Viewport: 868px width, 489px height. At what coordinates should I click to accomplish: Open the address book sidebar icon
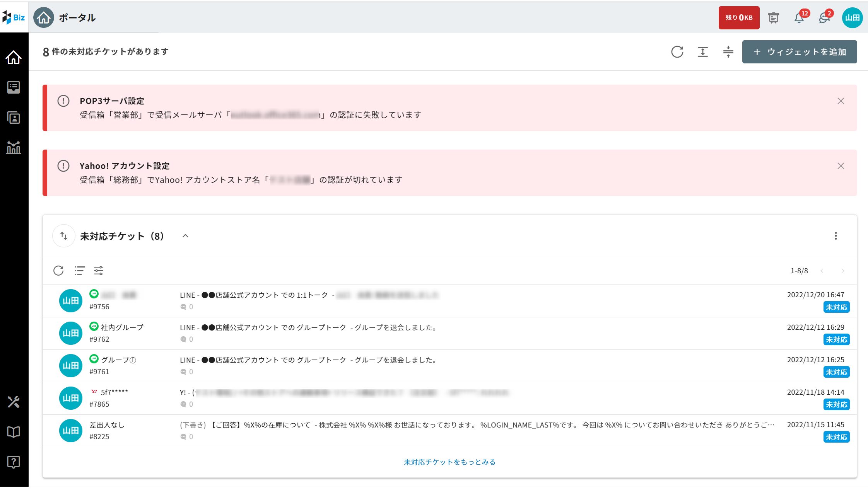click(x=14, y=118)
